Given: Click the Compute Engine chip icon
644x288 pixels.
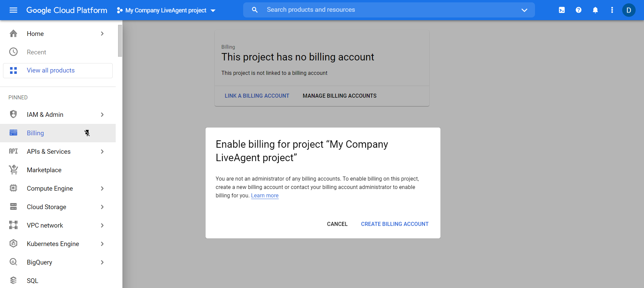Looking at the screenshot, I should [x=13, y=188].
